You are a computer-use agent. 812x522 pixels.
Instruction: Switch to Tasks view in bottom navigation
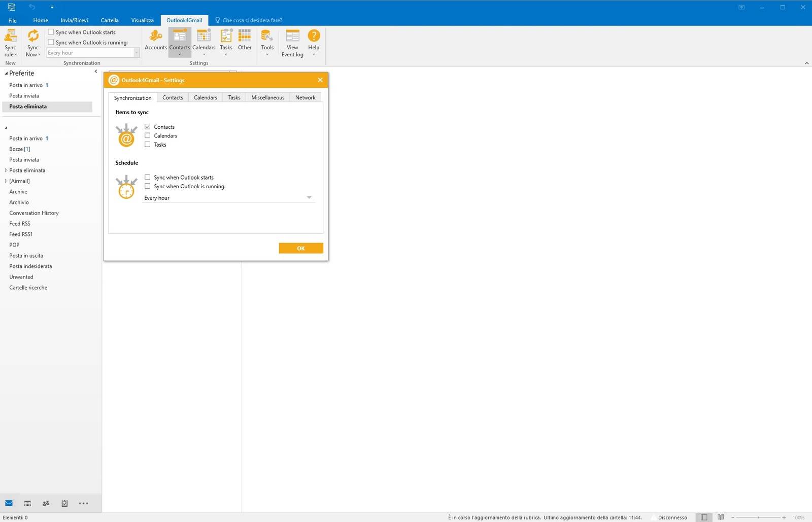pyautogui.click(x=64, y=503)
